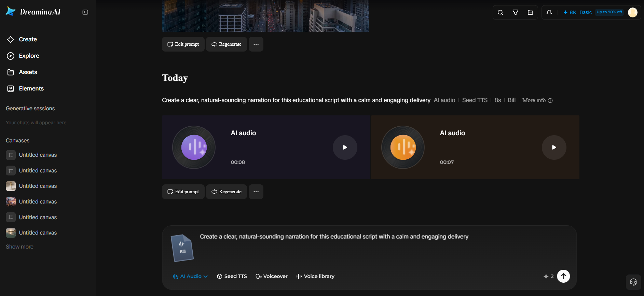This screenshot has width=644, height=296.
Task: Open notifications bell
Action: (x=549, y=13)
